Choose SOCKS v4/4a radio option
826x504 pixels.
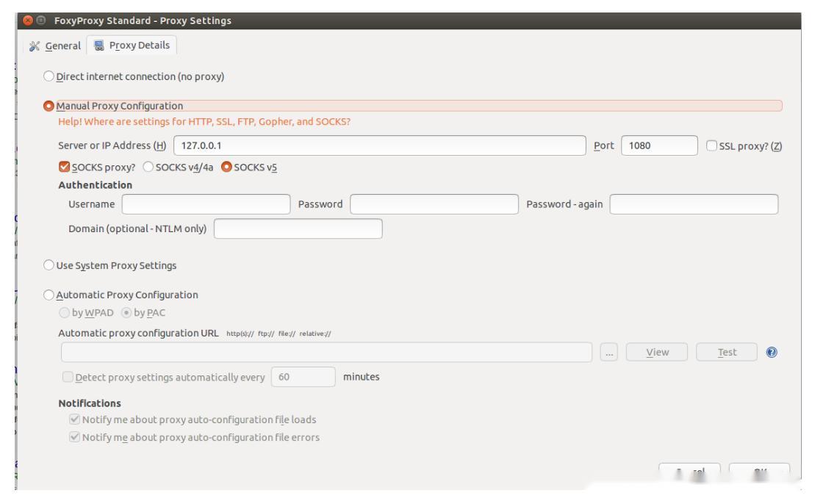[x=148, y=167]
